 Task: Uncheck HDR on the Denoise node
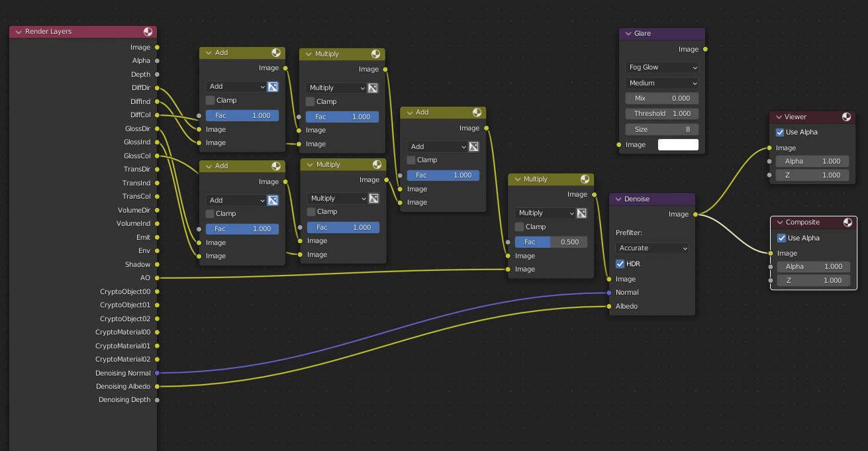click(620, 264)
